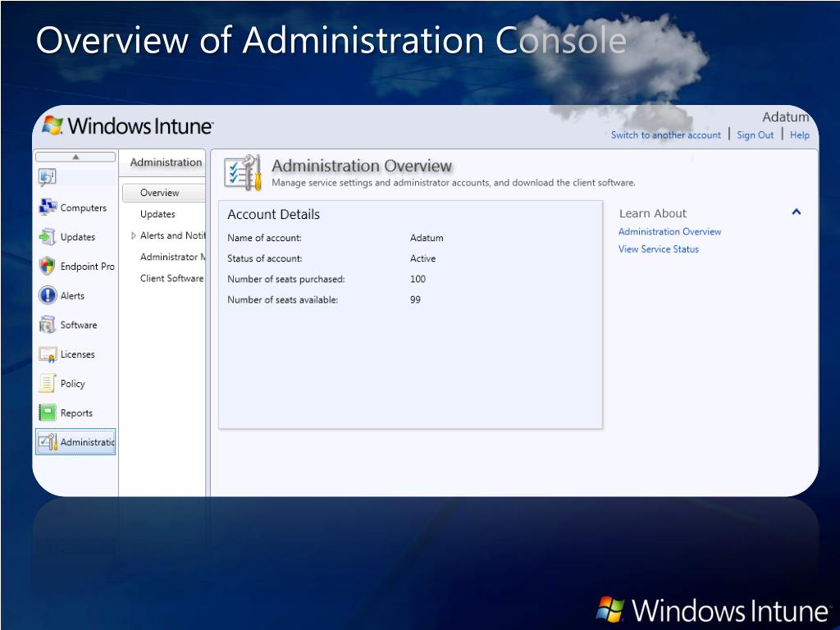The image size is (840, 630).
Task: Open the Help link
Action: click(x=799, y=135)
